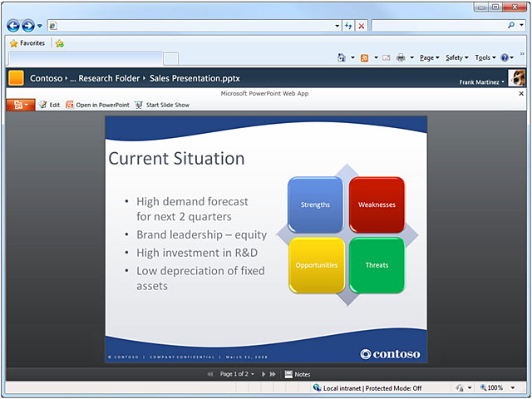Click the Stop loading X icon
This screenshot has height=399, width=532.
coord(361,26)
